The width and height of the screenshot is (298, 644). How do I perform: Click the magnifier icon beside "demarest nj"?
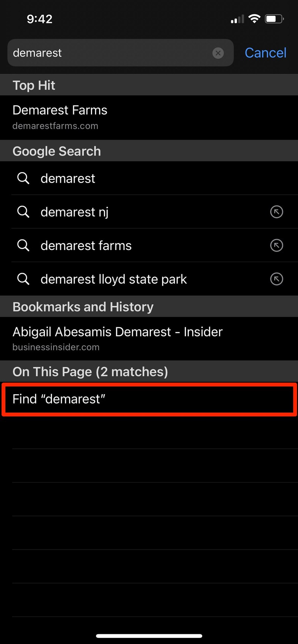click(x=23, y=212)
